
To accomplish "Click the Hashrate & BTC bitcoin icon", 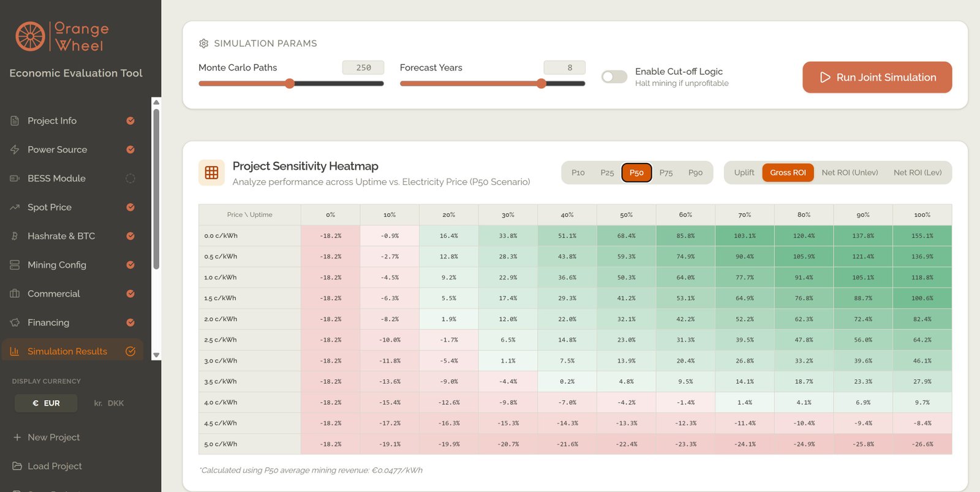I will pos(15,236).
